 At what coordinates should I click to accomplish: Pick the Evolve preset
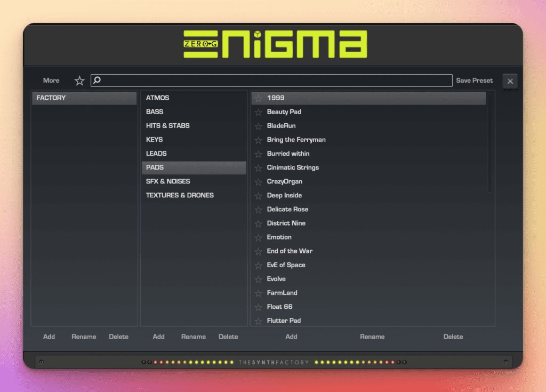[369, 279]
